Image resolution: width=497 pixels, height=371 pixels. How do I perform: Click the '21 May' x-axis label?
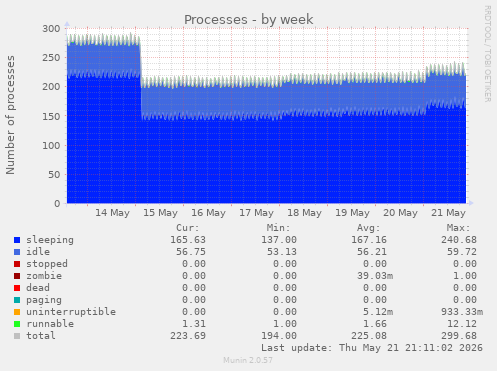448,213
